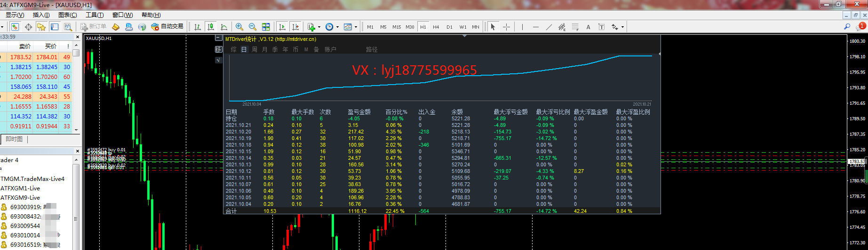Select the M1 timeframe
This screenshot has width=868, height=250.
pos(370,27)
